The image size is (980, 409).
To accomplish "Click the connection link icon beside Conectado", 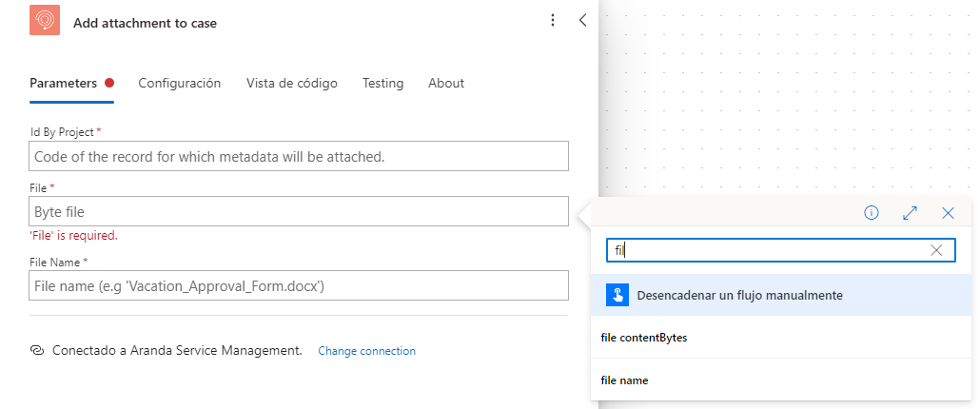I will (x=37, y=350).
